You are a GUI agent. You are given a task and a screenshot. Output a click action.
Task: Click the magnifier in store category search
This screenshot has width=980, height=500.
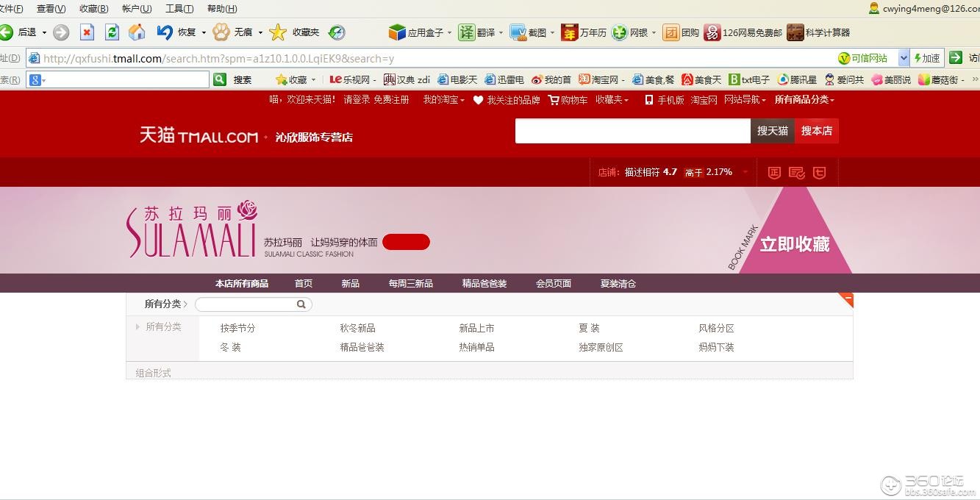pyautogui.click(x=301, y=304)
